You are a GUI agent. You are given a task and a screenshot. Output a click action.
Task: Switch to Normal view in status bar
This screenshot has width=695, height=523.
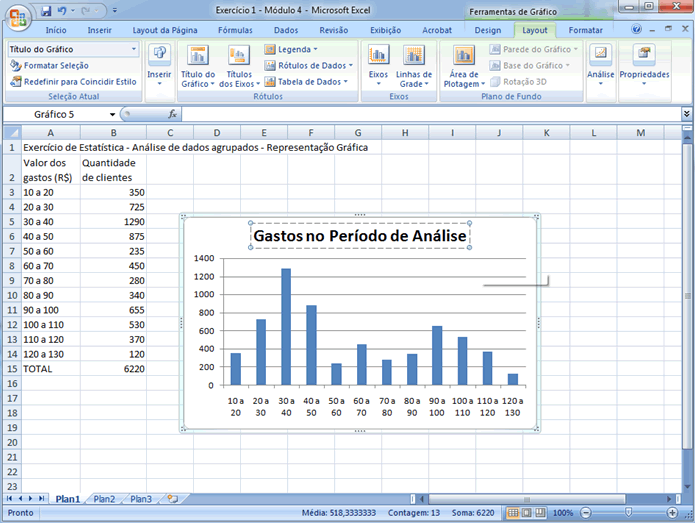(513, 513)
